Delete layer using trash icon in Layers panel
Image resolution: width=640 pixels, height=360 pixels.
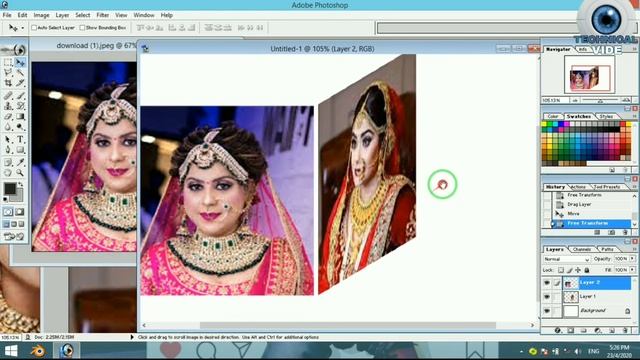point(625,330)
